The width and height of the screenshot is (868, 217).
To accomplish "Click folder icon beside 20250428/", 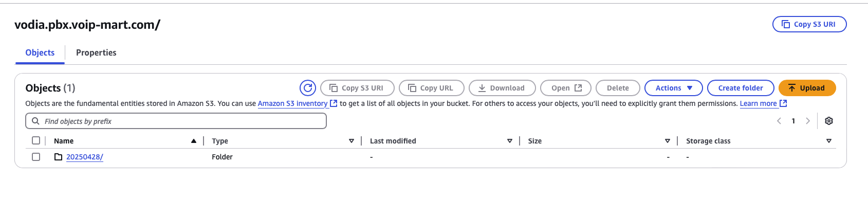I will click(59, 157).
